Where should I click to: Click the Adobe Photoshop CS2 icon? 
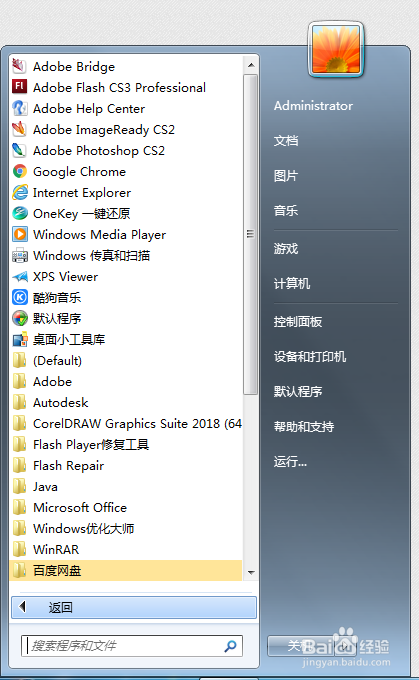pyautogui.click(x=20, y=150)
